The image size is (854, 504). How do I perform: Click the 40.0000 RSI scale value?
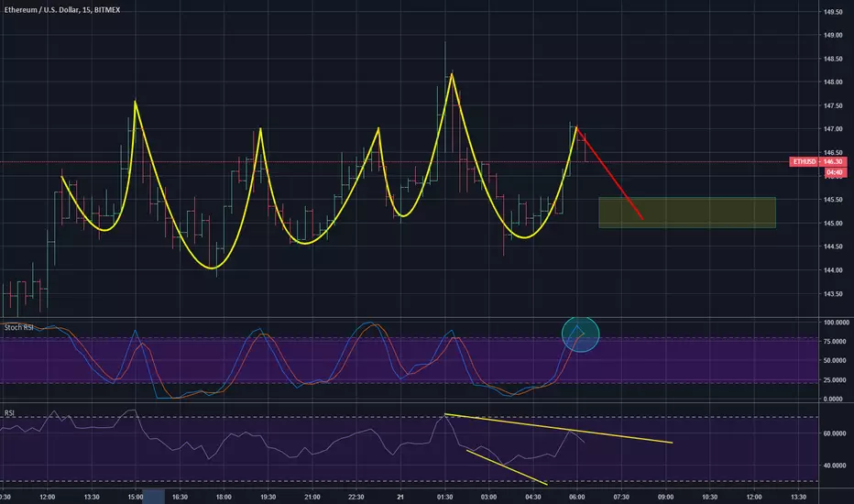click(x=835, y=466)
